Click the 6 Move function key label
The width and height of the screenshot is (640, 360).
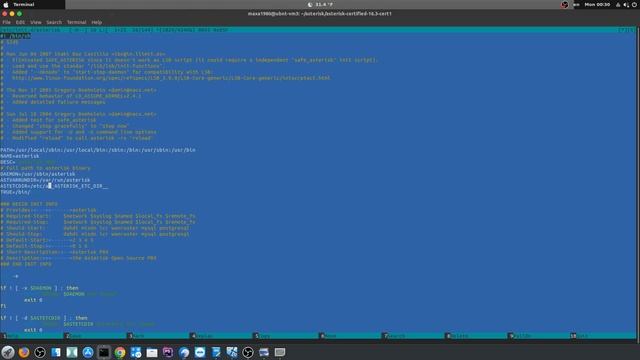pos(329,336)
